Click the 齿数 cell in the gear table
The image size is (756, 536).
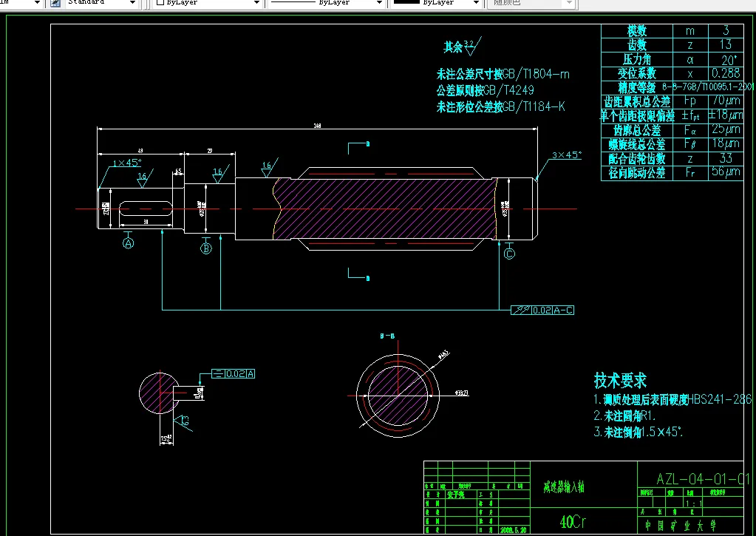click(637, 45)
